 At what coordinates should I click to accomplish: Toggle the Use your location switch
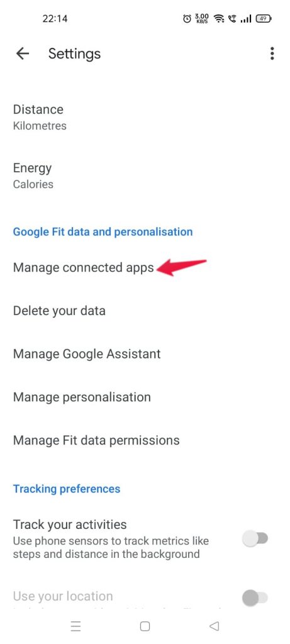(x=255, y=598)
